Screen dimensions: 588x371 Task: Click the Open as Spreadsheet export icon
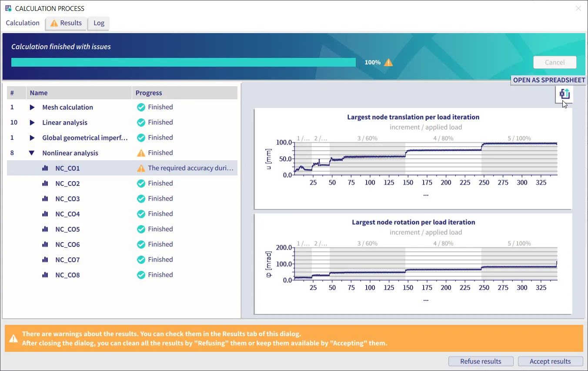click(x=564, y=94)
